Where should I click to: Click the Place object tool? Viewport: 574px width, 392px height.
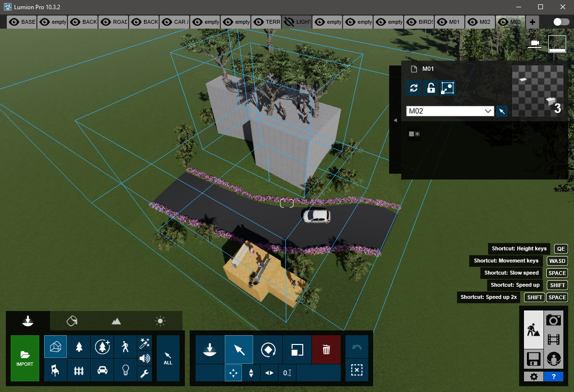coord(210,349)
